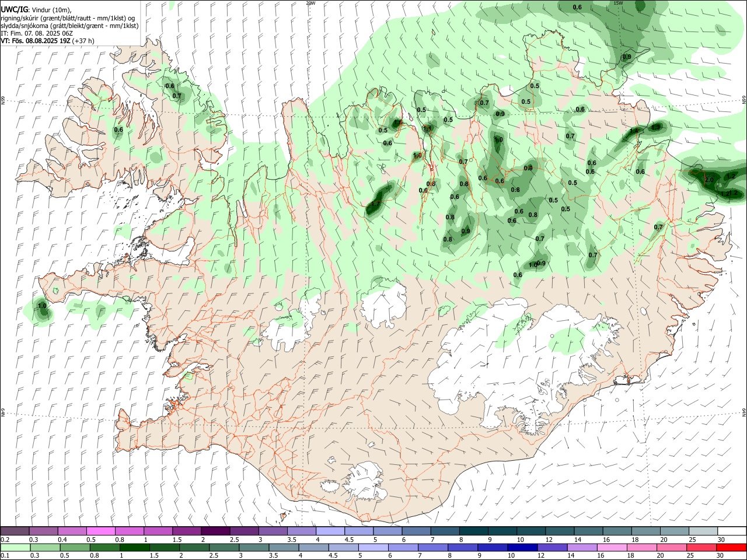
Task: Select the mauve snow swatch between 0.3 and 0.4
Action: (43, 531)
